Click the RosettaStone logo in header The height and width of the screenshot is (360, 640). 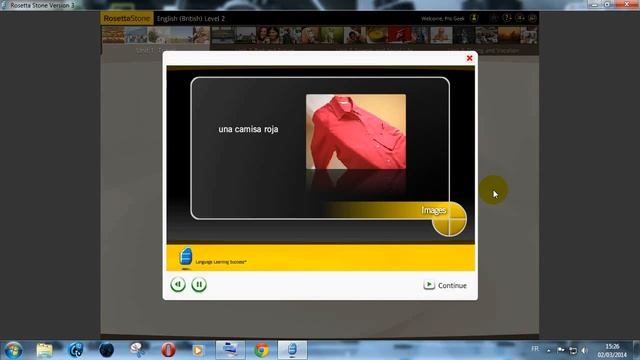pyautogui.click(x=127, y=18)
